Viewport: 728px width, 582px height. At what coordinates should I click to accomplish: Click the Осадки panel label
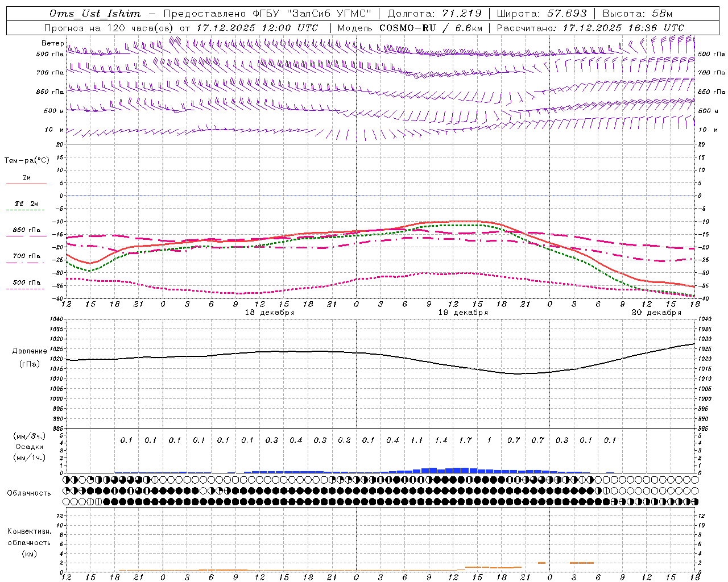point(29,447)
